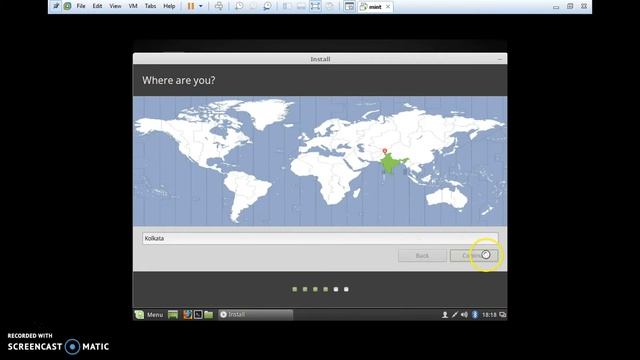Open the Tabs menu
Screen dimensions: 640x360
[x=150, y=6]
